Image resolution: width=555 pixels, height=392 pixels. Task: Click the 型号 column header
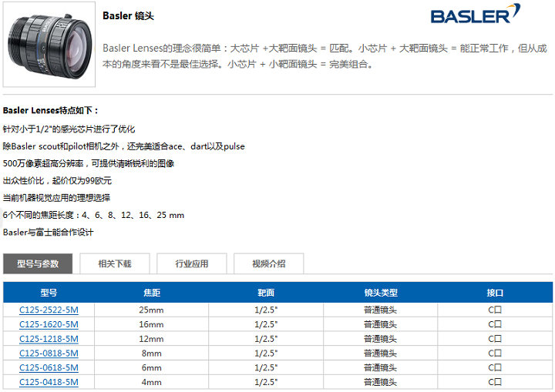(49, 293)
